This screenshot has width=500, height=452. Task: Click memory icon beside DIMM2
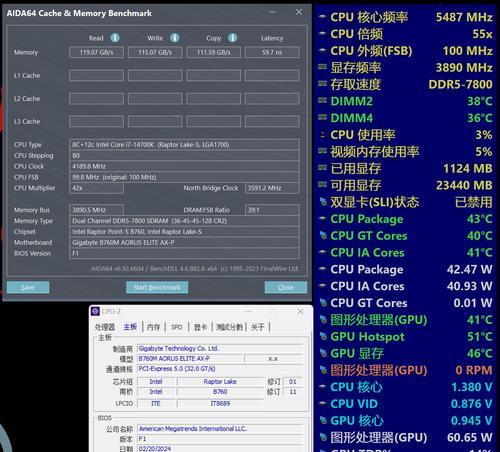322,100
